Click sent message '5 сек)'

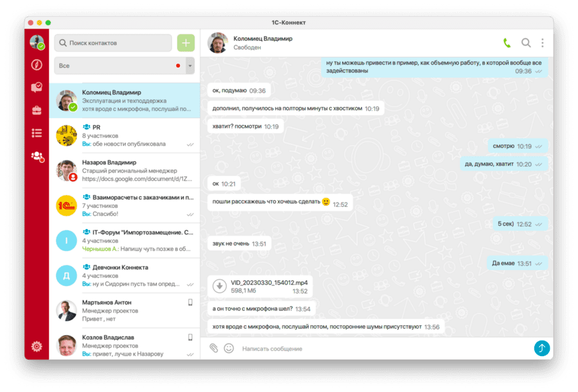coord(520,224)
